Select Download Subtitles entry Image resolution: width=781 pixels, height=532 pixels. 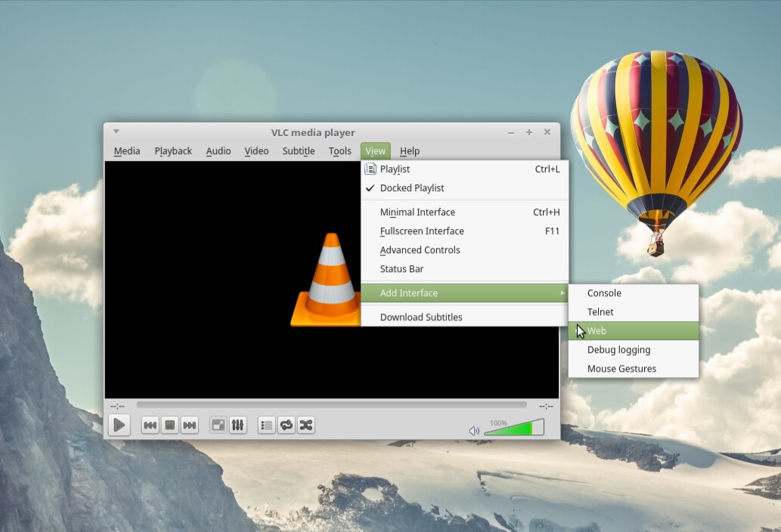tap(465, 317)
